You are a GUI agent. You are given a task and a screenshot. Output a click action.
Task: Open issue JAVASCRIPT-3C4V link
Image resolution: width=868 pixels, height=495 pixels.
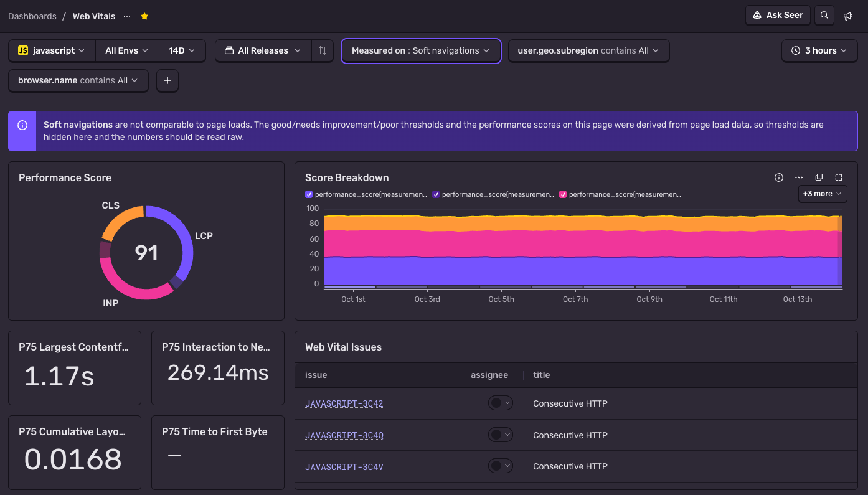point(344,466)
